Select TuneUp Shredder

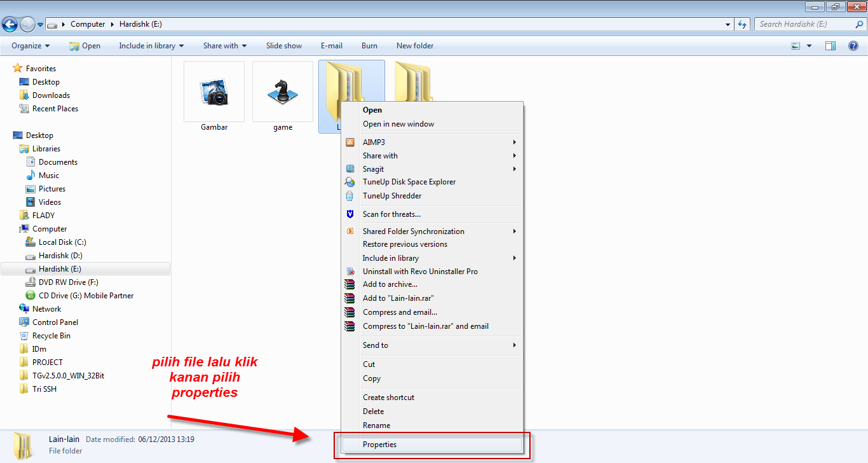[392, 196]
